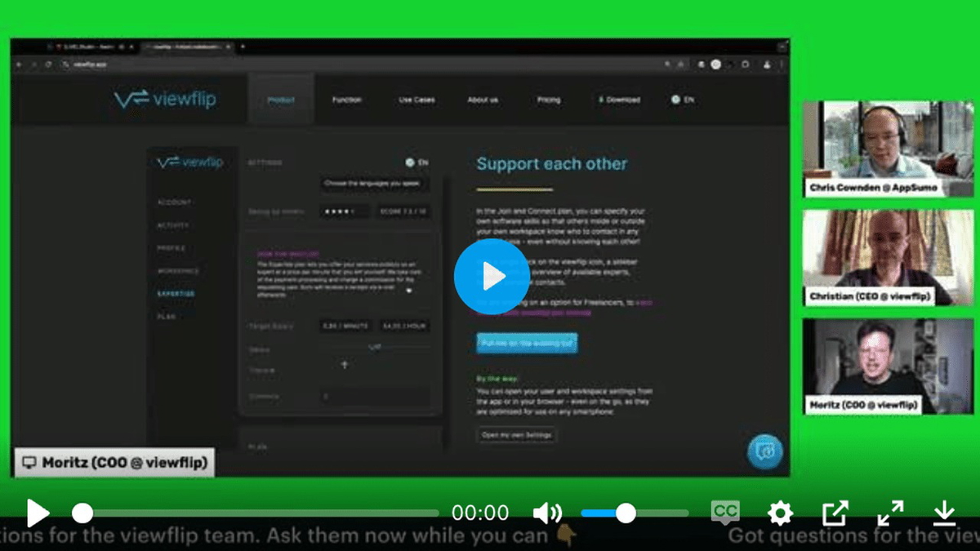
Task: Switch to the first browser tab
Action: [90, 47]
